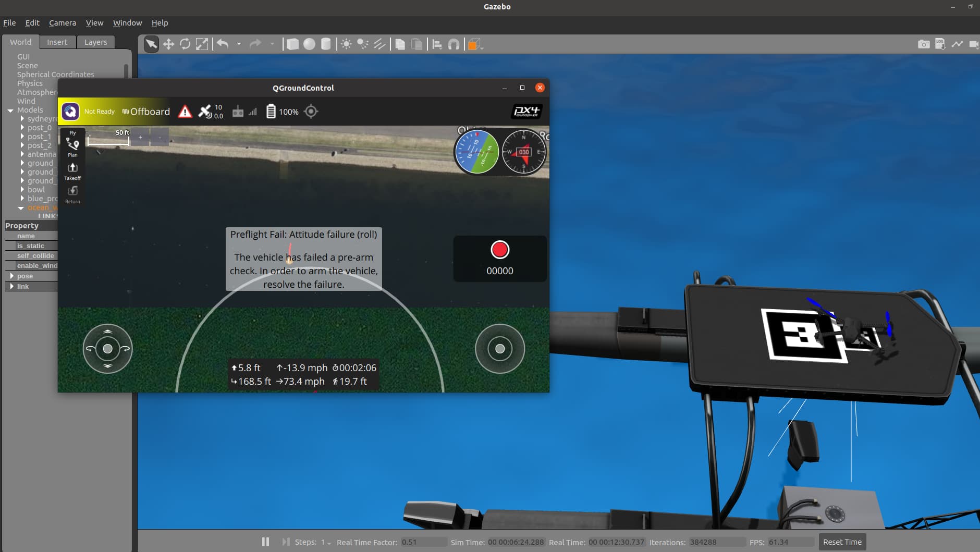Select Wind in World tree
The width and height of the screenshot is (980, 552).
pos(26,101)
